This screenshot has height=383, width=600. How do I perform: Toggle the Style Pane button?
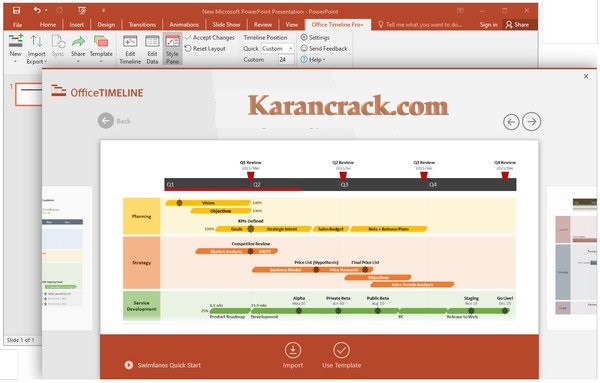click(x=172, y=49)
